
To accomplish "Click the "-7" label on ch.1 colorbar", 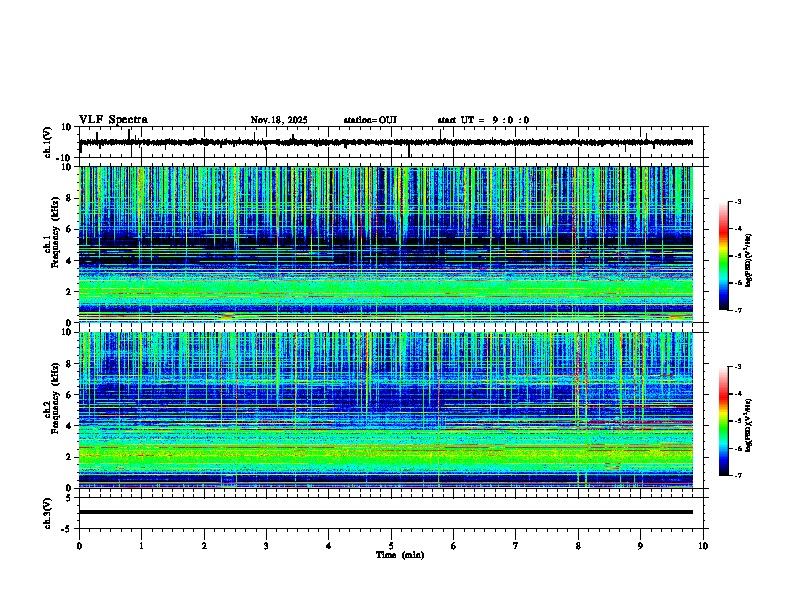I will click(x=737, y=310).
